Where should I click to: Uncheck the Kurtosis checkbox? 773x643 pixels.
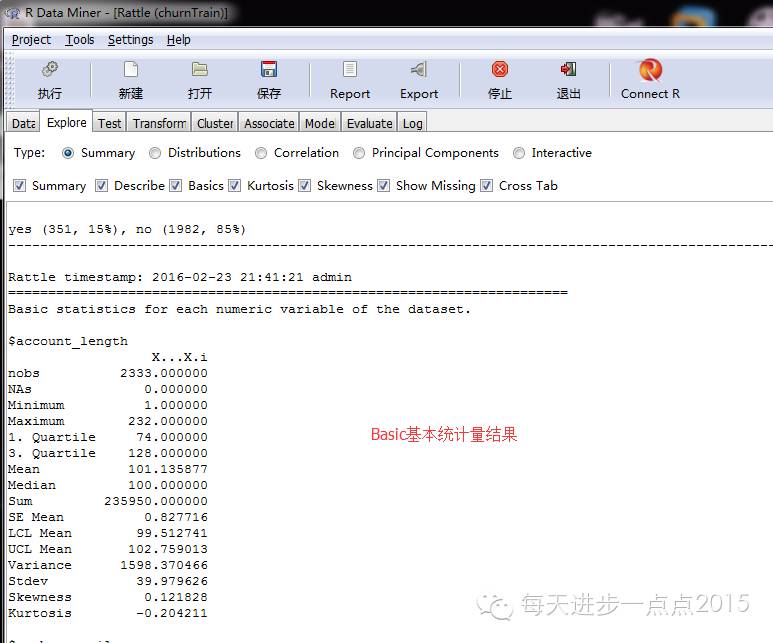pos(235,186)
